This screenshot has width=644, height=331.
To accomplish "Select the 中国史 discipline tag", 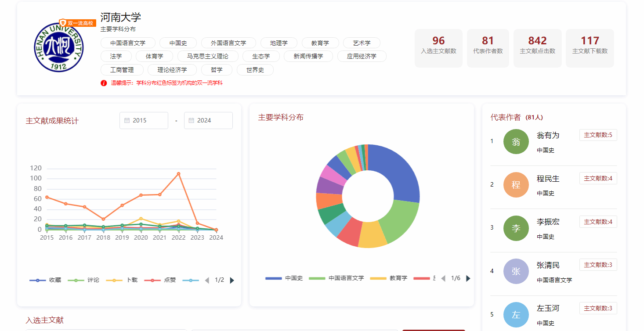I will point(178,43).
